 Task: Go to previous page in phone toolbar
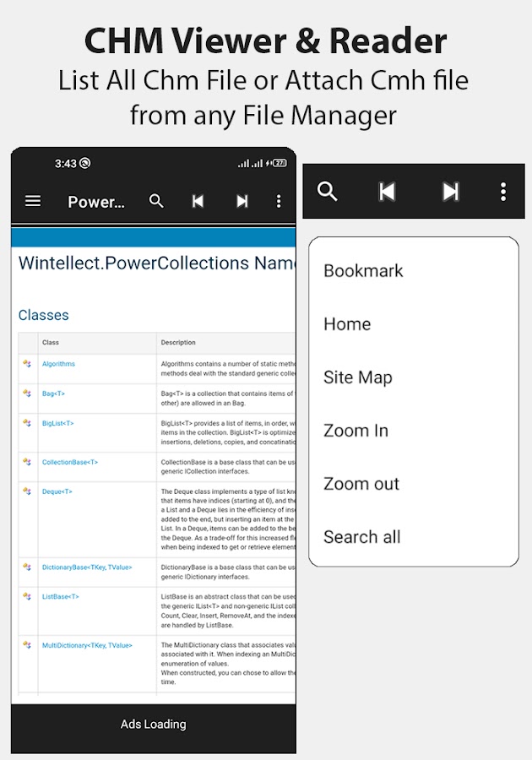click(198, 201)
